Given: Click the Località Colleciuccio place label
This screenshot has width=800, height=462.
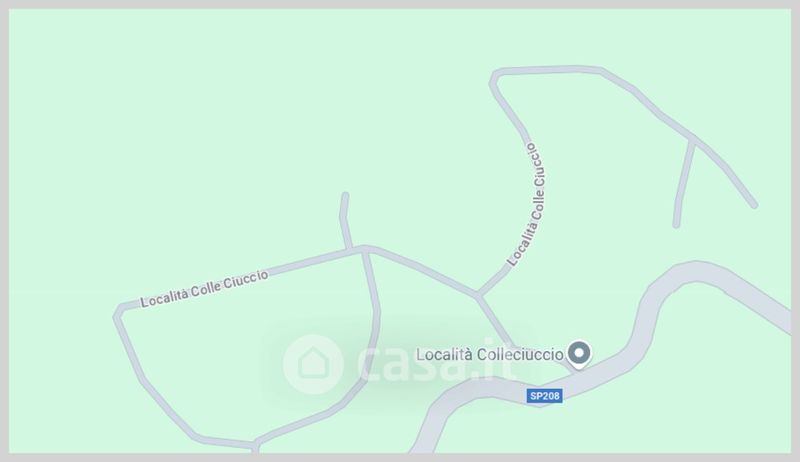Looking at the screenshot, I should 490,354.
